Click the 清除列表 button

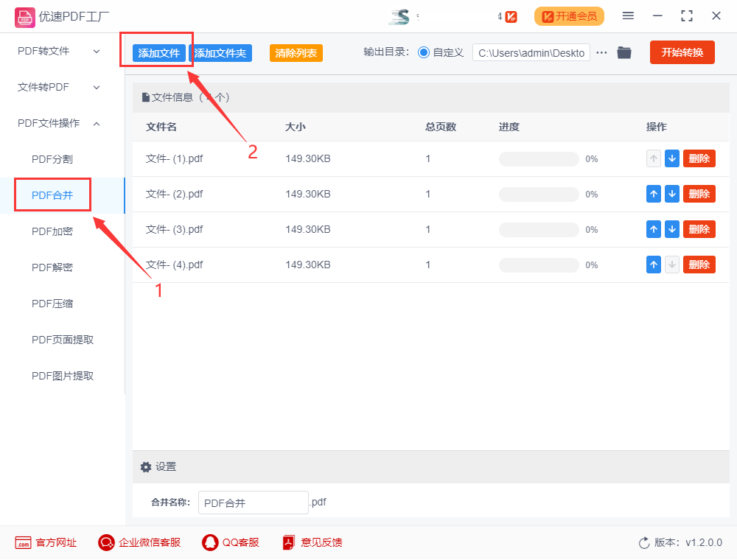tap(296, 53)
